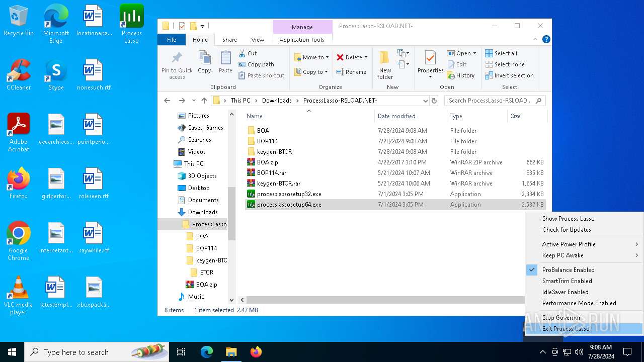644x362 pixels.
Task: Click Select all in ribbon
Action: click(x=501, y=53)
